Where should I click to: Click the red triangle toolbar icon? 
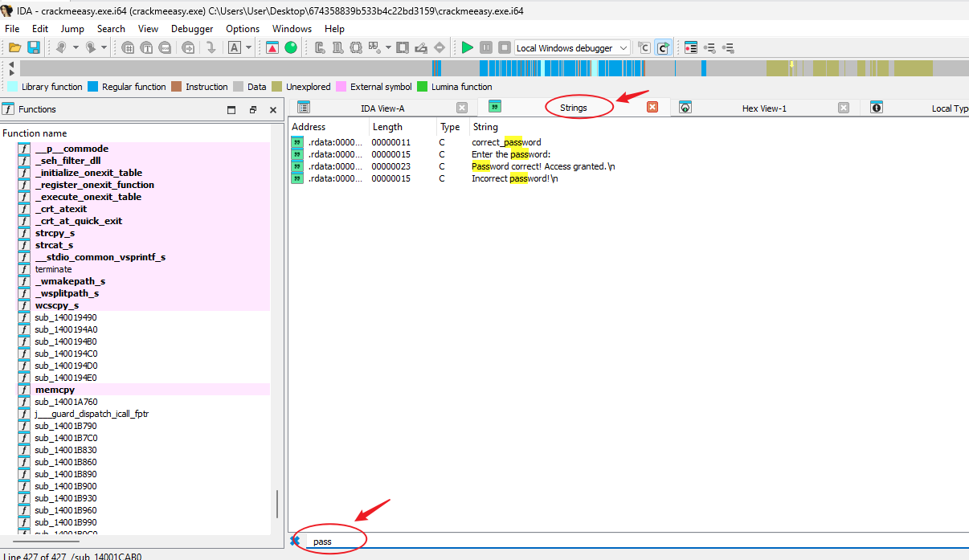(272, 48)
